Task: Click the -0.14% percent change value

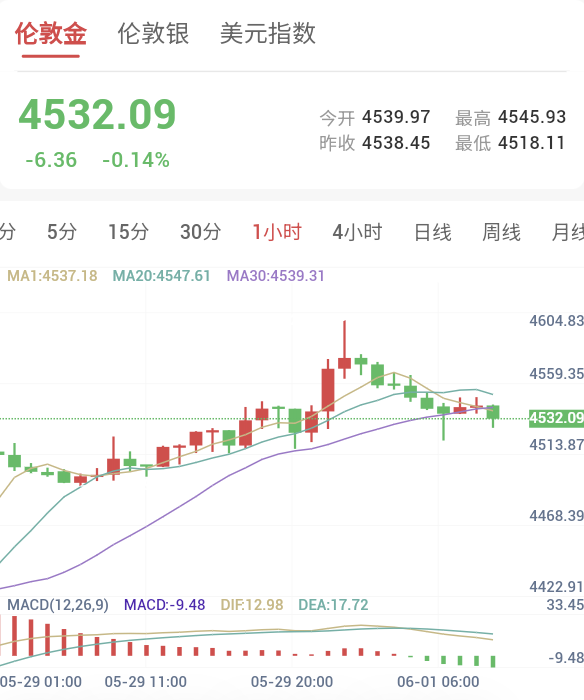Action: click(136, 160)
